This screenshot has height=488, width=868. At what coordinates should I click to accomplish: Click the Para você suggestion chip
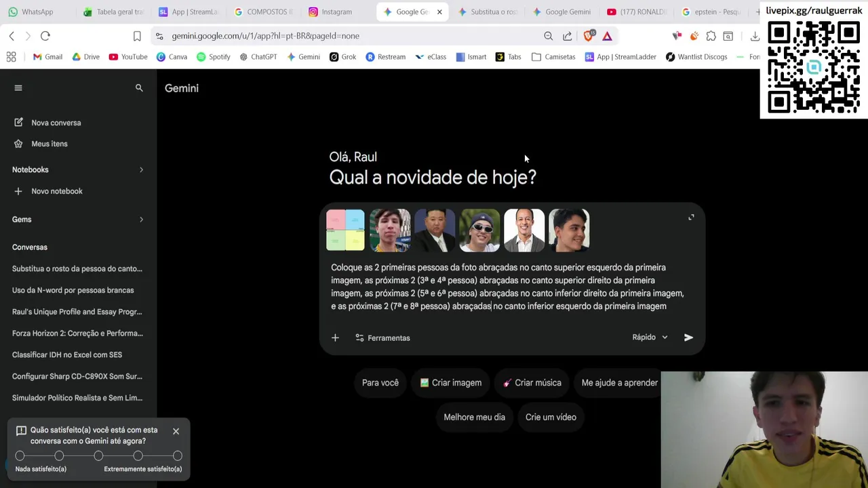[x=380, y=383]
